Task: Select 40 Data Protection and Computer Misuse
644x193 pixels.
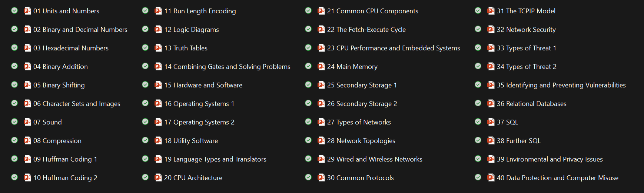Action: (x=557, y=178)
